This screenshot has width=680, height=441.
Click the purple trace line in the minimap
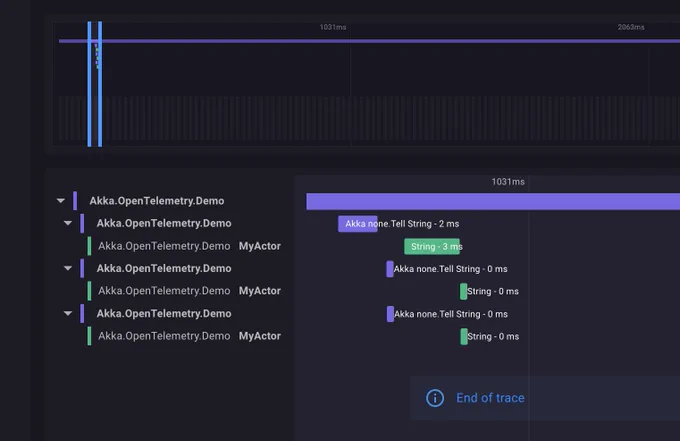tap(369, 41)
